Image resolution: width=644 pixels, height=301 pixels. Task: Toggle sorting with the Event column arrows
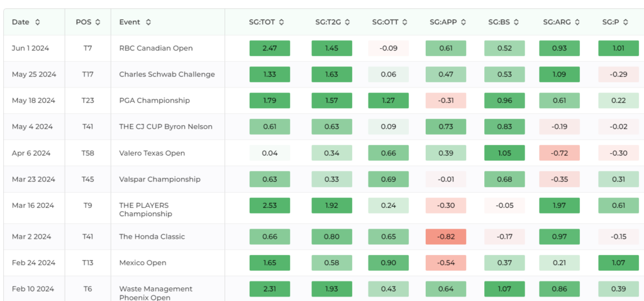pos(148,22)
